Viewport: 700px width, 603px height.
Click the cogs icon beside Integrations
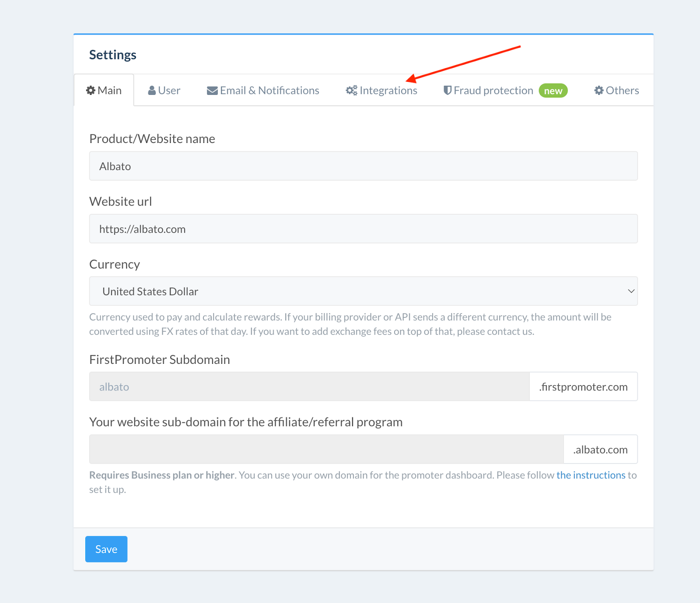pyautogui.click(x=352, y=90)
